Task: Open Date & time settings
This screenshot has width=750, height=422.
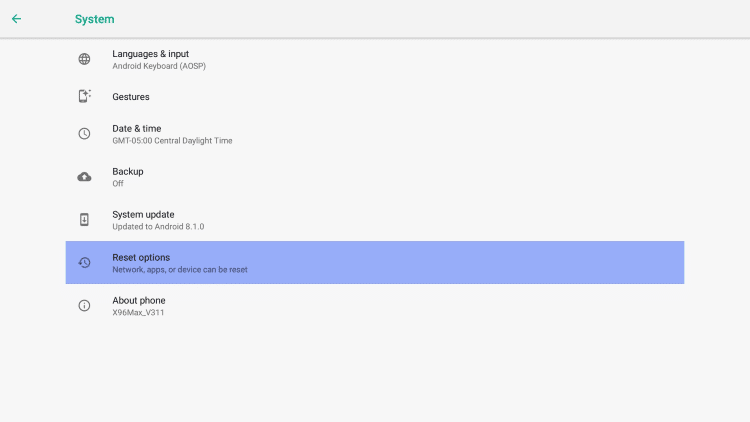Action: [375, 134]
